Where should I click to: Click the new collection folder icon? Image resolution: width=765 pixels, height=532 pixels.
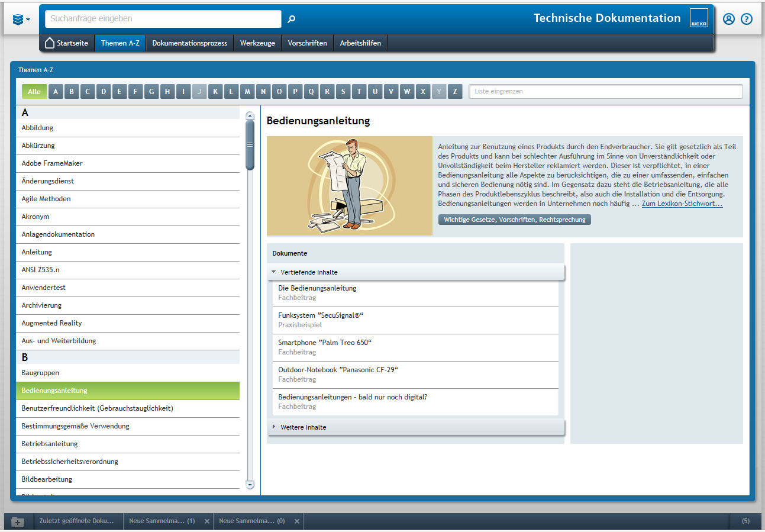click(18, 521)
